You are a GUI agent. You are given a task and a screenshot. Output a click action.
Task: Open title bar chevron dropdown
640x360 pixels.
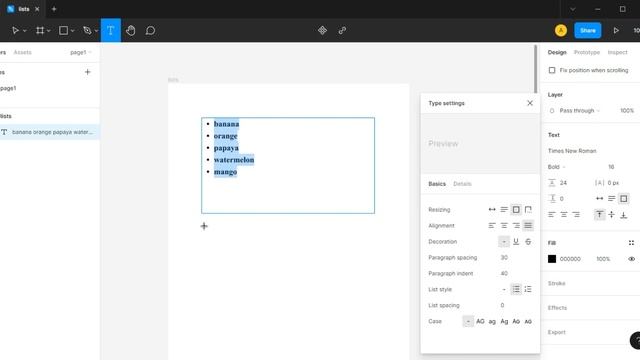tap(573, 9)
